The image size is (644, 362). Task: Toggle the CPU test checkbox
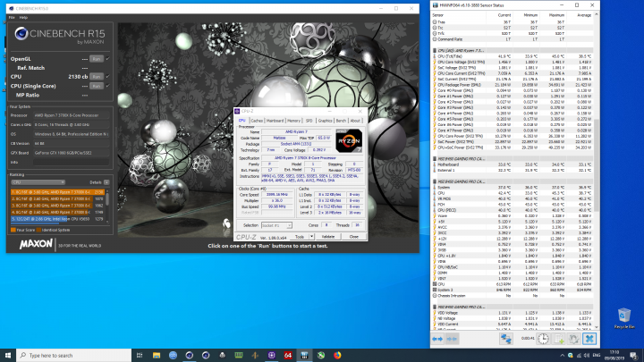107,76
